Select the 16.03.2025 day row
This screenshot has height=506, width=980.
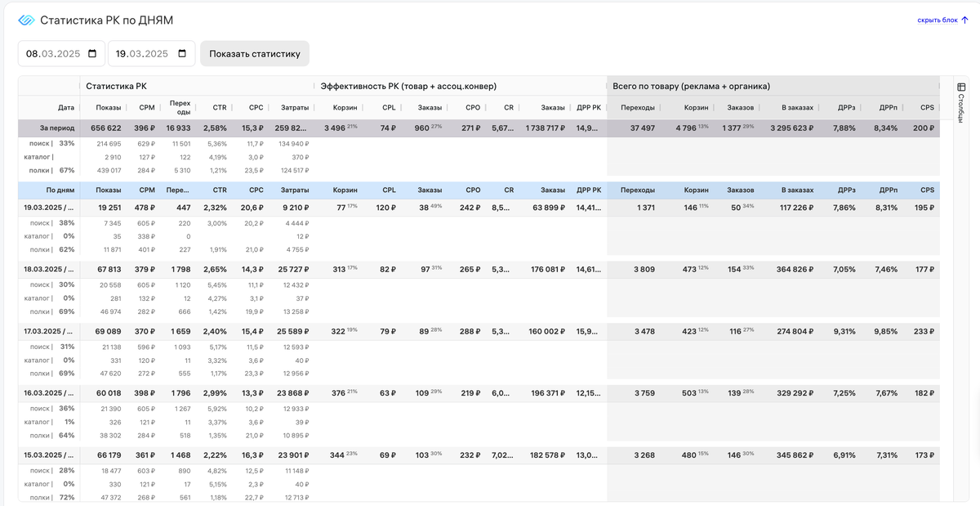tap(479, 393)
